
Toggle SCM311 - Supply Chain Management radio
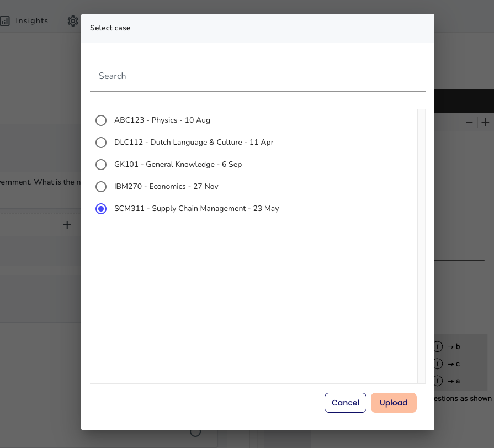click(x=101, y=209)
